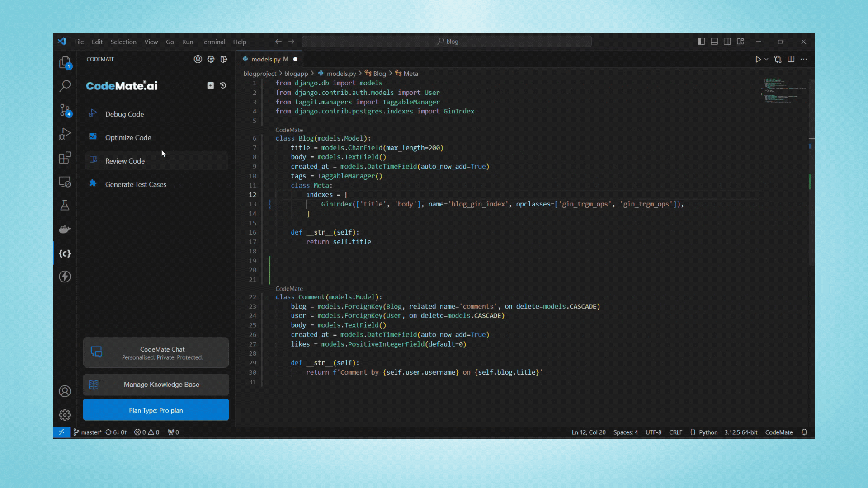This screenshot has height=488, width=868.
Task: Toggle models.py modified indicator
Action: 296,59
